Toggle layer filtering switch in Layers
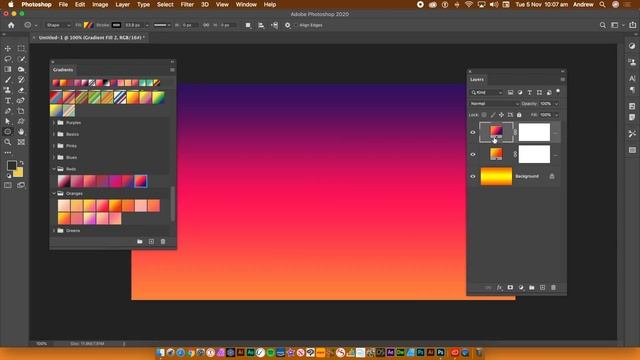The image size is (640, 360). tap(558, 92)
